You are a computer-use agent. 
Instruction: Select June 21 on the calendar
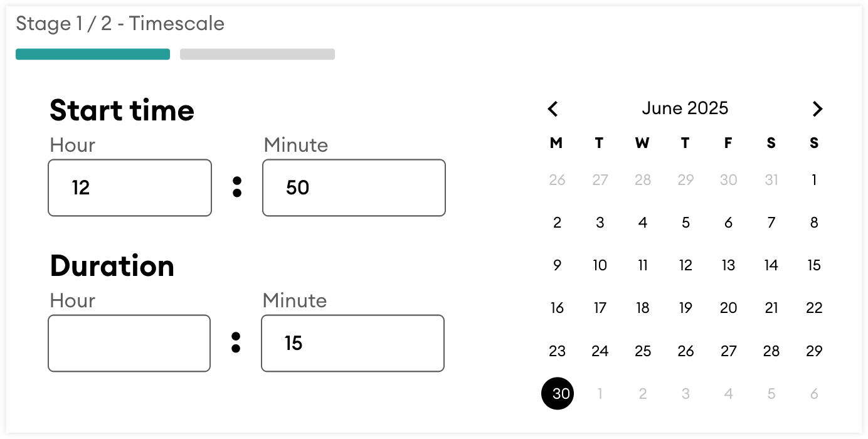tap(771, 308)
